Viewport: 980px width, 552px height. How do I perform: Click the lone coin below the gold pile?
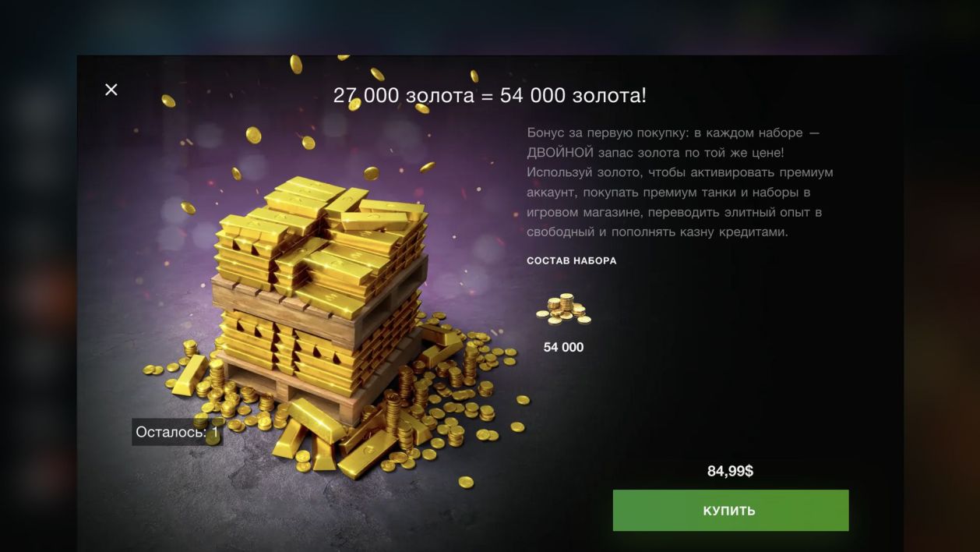click(x=466, y=482)
